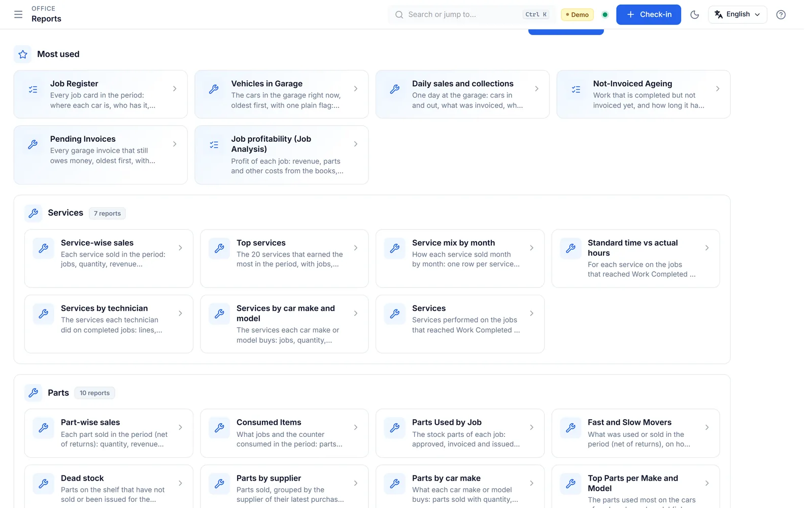
Task: Toggle dark mode moon icon
Action: [x=695, y=15]
